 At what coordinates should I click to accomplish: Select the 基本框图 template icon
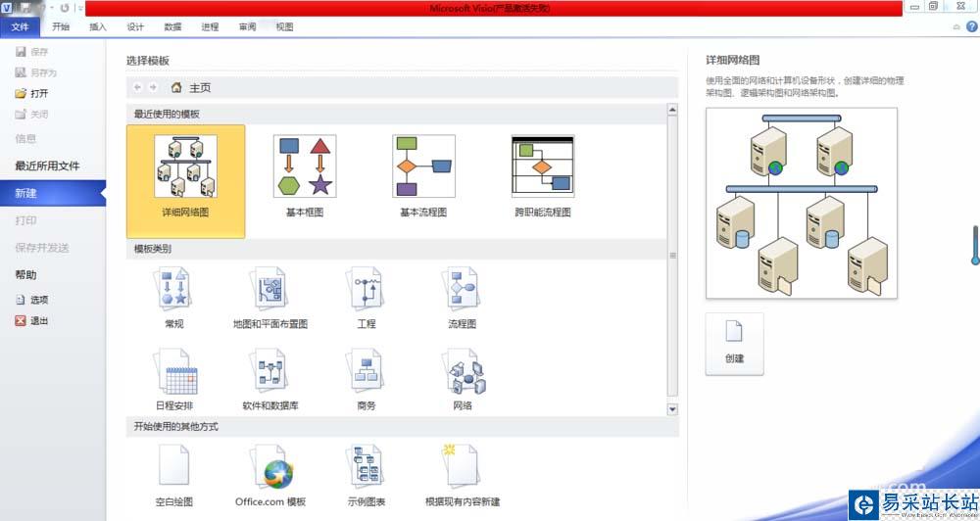point(305,166)
